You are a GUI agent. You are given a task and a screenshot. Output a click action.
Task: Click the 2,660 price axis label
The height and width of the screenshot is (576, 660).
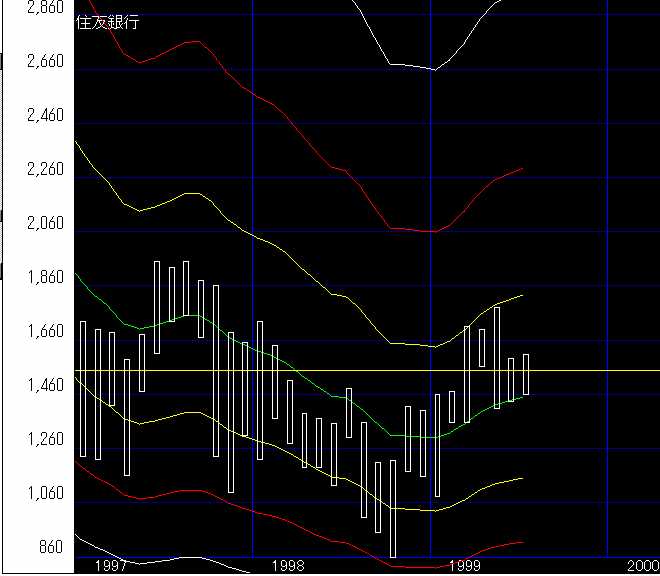pos(44,61)
